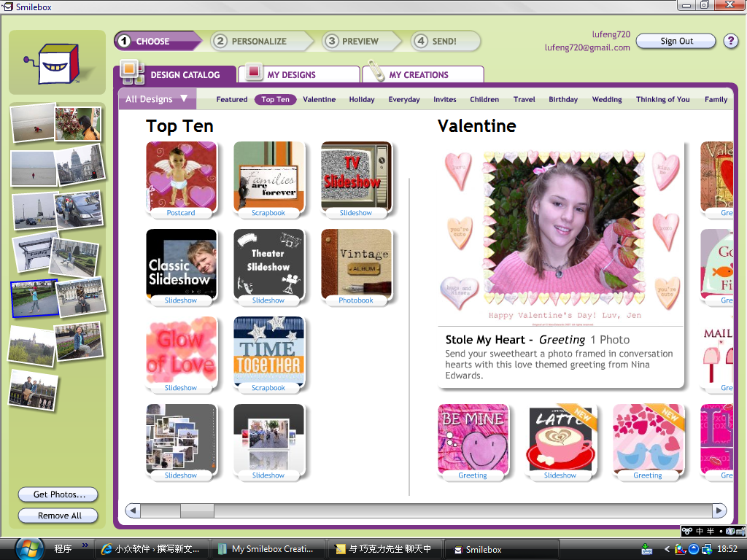Switch to My Designs tab
The width and height of the screenshot is (747, 560).
[298, 75]
